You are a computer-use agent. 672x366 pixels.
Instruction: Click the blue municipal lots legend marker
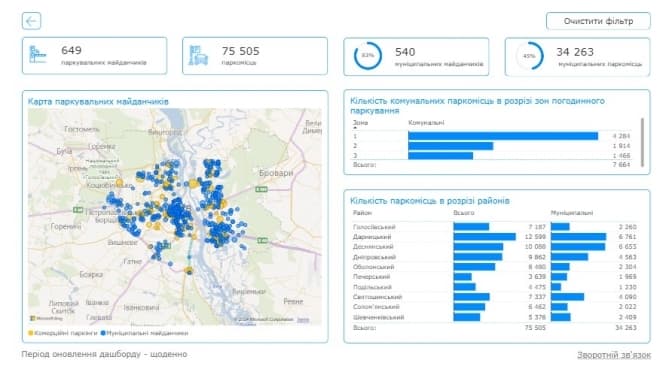click(x=103, y=333)
